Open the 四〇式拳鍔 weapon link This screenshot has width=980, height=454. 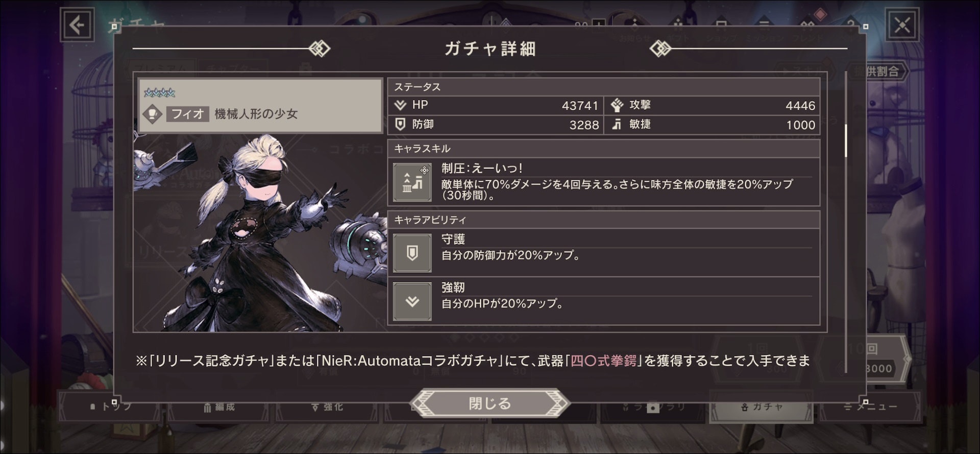click(x=603, y=361)
